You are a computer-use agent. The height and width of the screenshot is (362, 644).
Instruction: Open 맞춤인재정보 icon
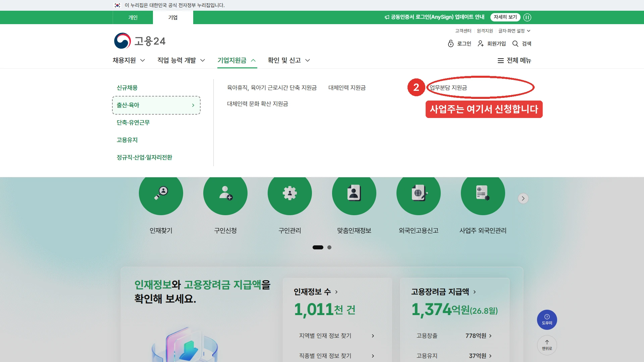pos(354,193)
